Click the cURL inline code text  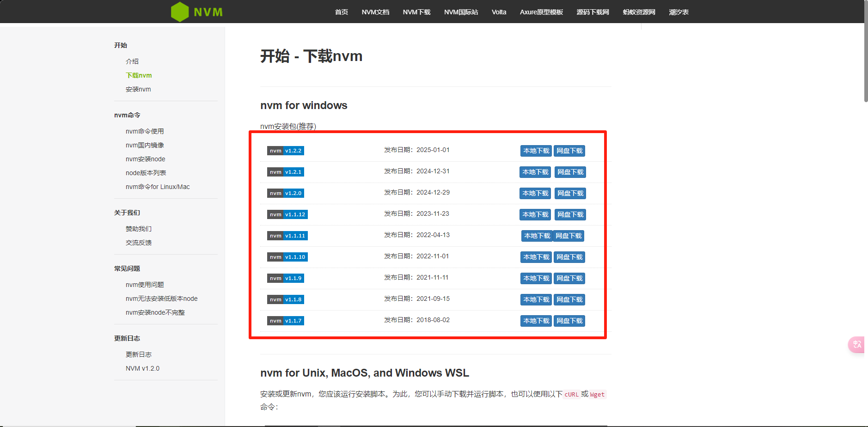click(571, 394)
